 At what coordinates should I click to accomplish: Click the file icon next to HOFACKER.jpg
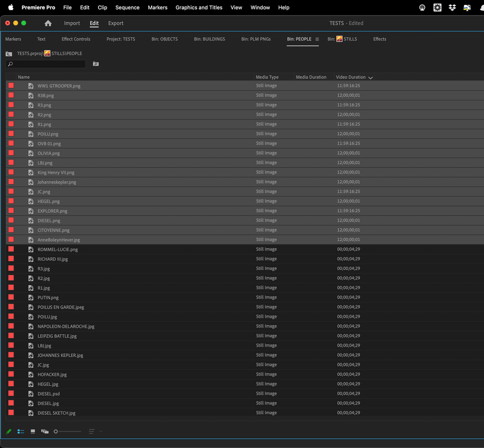pos(31,374)
